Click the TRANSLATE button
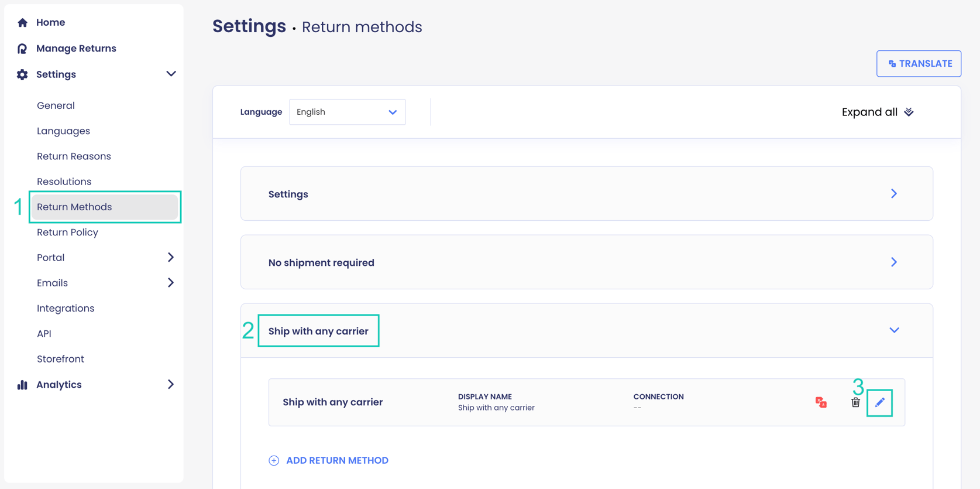Screen dimensions: 980x489 coord(919,63)
